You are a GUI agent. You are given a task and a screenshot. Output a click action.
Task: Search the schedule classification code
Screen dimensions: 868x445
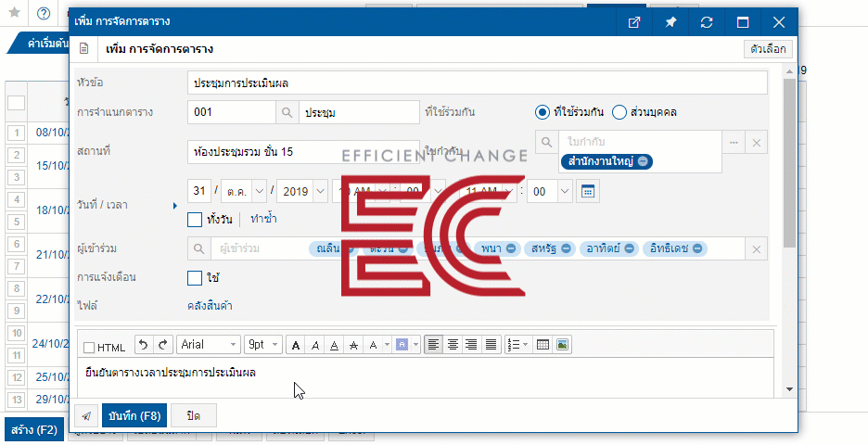point(287,112)
